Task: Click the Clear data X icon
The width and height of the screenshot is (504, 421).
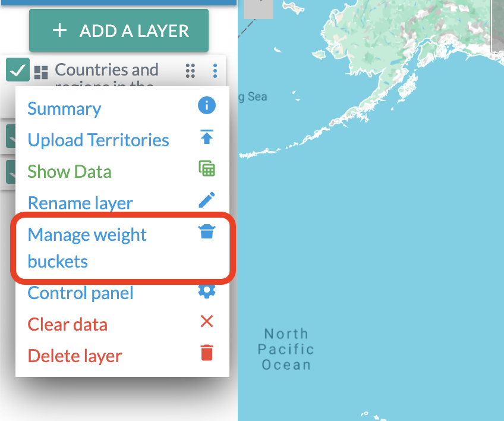Action: [206, 322]
